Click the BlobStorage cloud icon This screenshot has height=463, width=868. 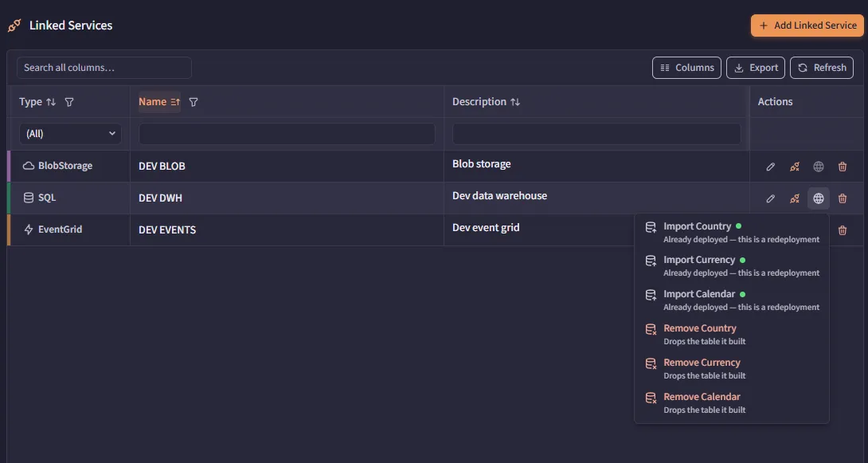28,166
